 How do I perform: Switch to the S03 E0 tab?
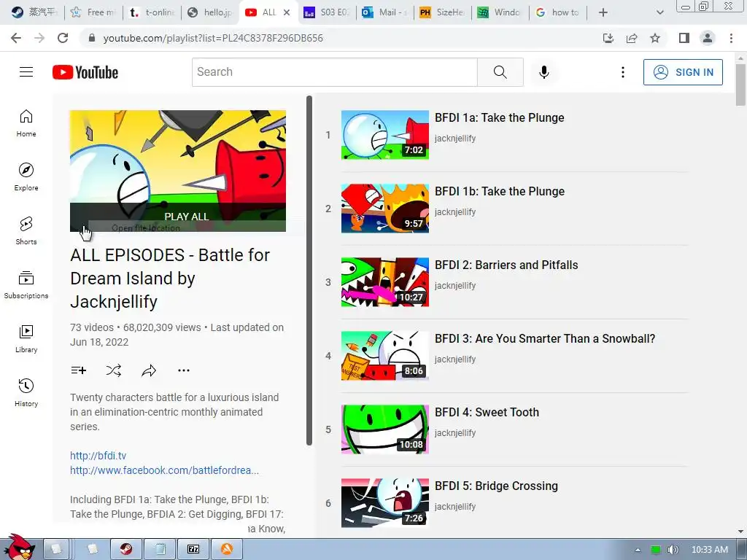327,12
